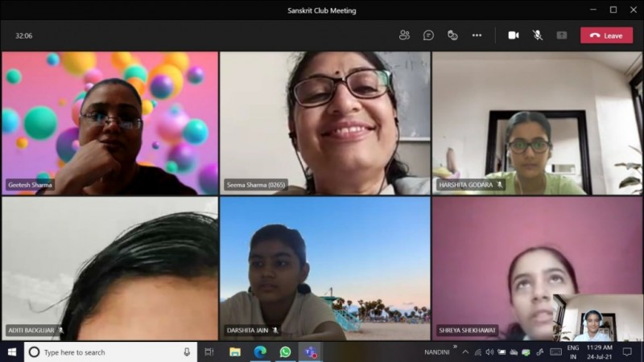Click the OneDrive cloud tray icon
Screen dimensions: 644x362
[x=514, y=352]
